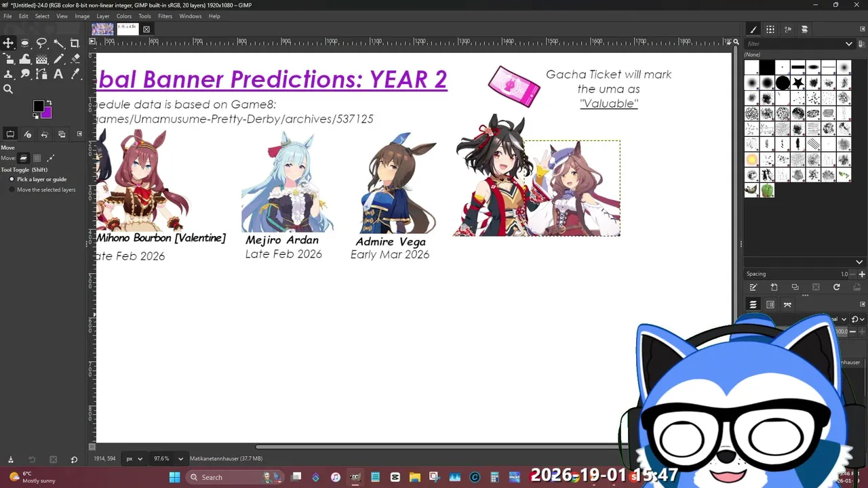Pick the black star brush
868x488 pixels.
click(798, 83)
